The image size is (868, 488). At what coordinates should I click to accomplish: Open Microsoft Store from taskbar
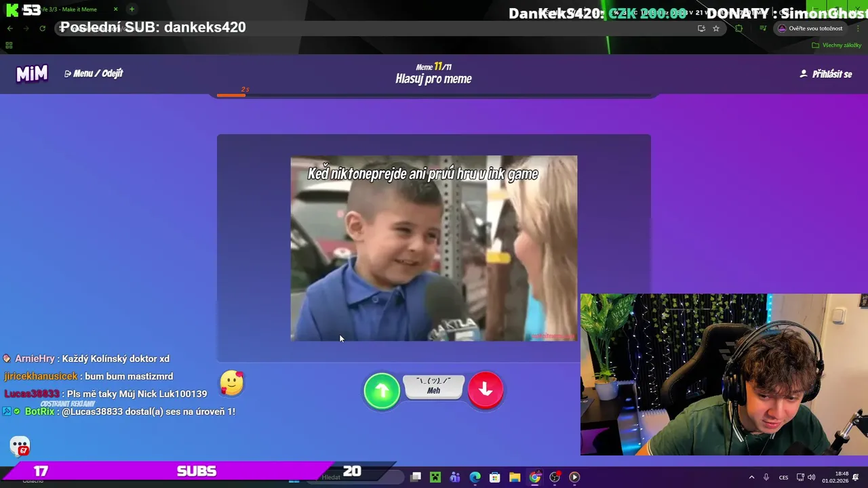tap(495, 477)
